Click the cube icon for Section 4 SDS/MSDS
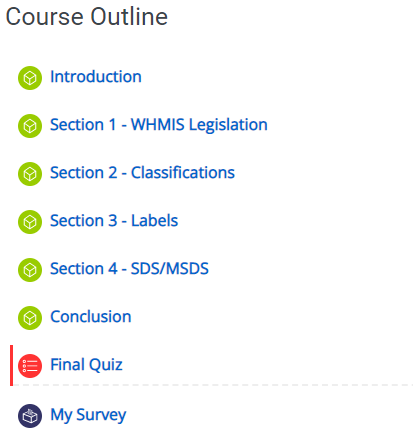The height and width of the screenshot is (440, 413). pyautogui.click(x=30, y=270)
